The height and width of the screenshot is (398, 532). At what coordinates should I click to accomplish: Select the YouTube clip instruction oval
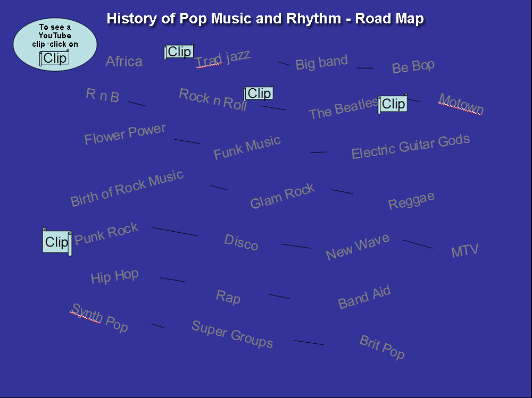point(55,45)
